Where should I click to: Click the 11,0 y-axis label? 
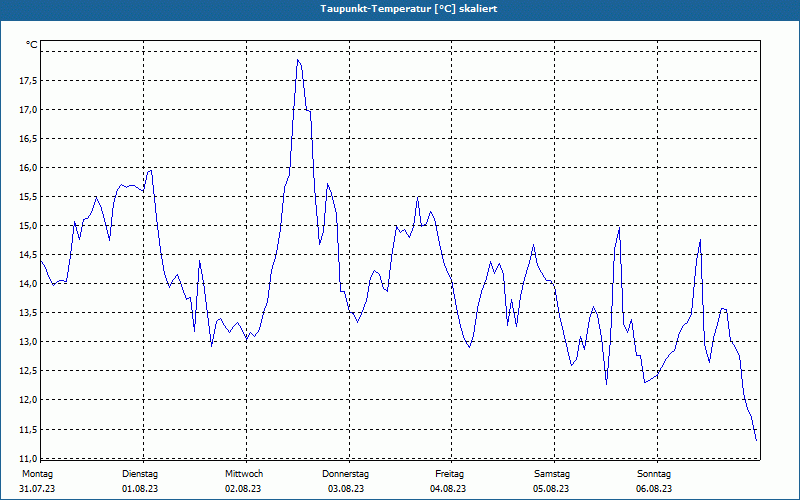click(29, 458)
